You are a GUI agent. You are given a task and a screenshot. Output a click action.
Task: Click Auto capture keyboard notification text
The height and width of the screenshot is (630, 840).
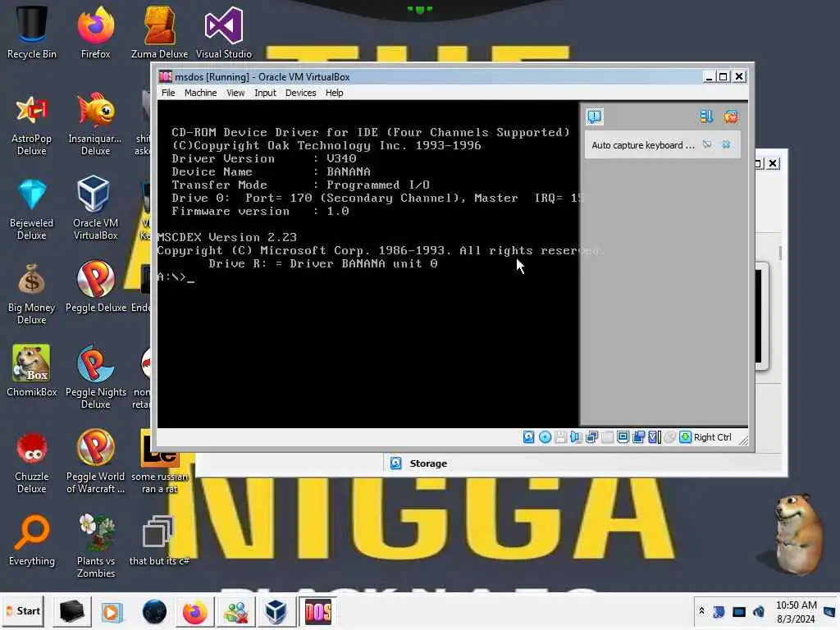coord(643,145)
